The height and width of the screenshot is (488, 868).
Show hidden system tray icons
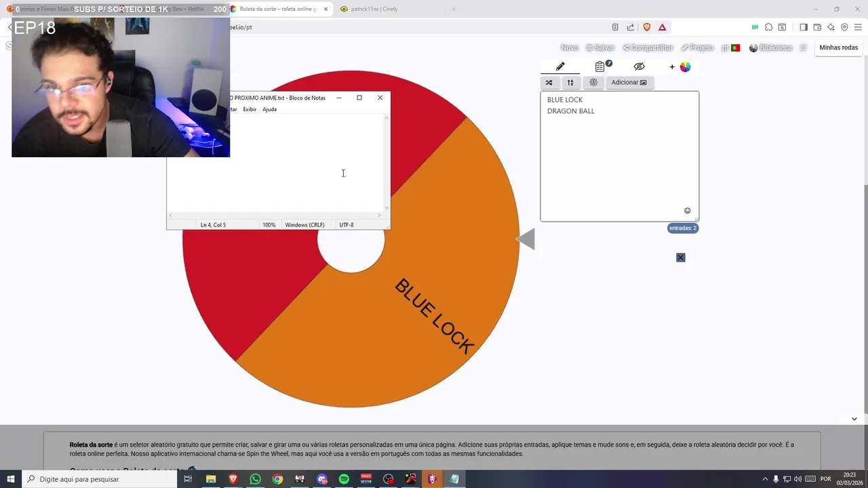point(766,479)
